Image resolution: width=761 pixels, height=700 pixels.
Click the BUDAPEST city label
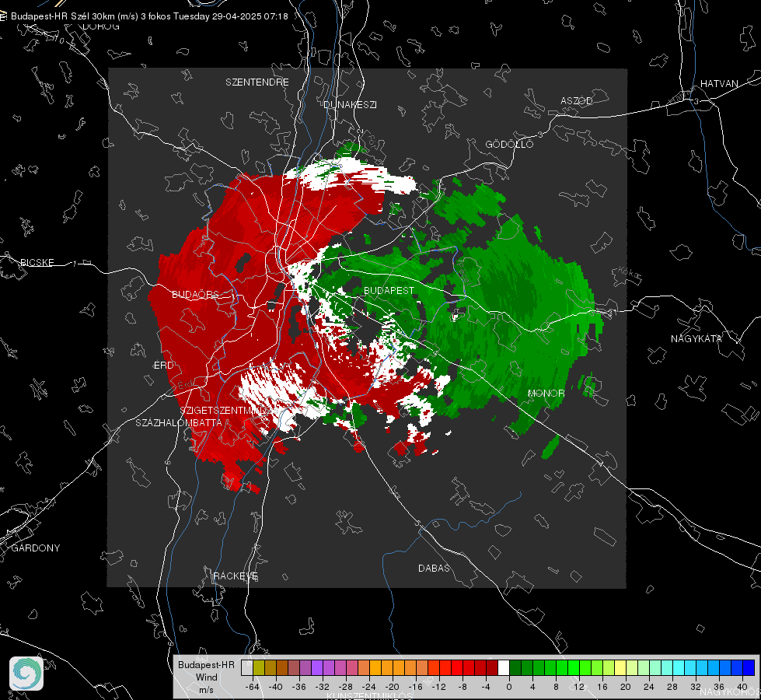click(x=389, y=290)
